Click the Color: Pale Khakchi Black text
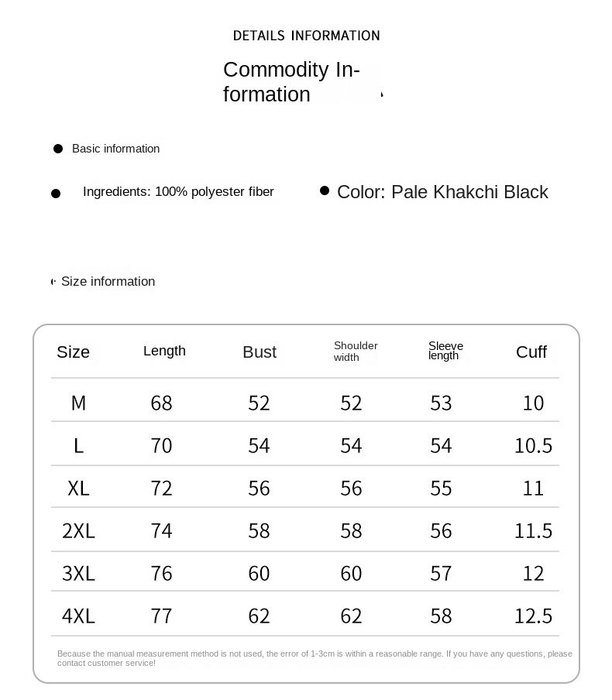 click(x=442, y=192)
